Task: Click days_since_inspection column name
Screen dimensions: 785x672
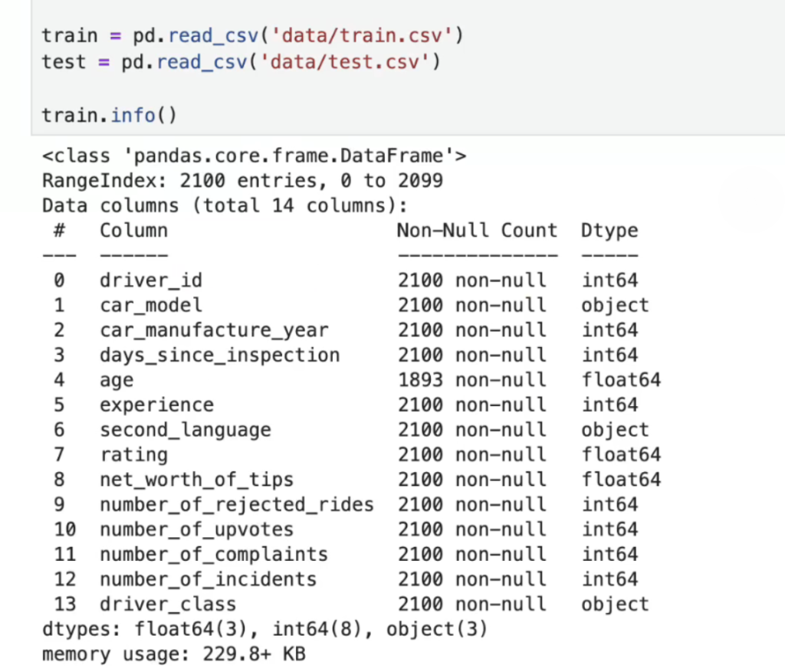Action: point(220,356)
